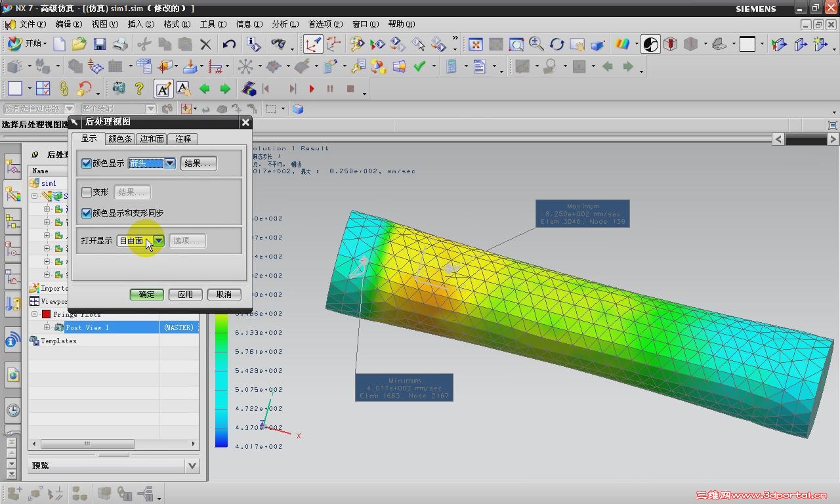Image resolution: width=840 pixels, height=504 pixels.
Task: Click the information properties icon in top toolbar
Action: coord(253,44)
